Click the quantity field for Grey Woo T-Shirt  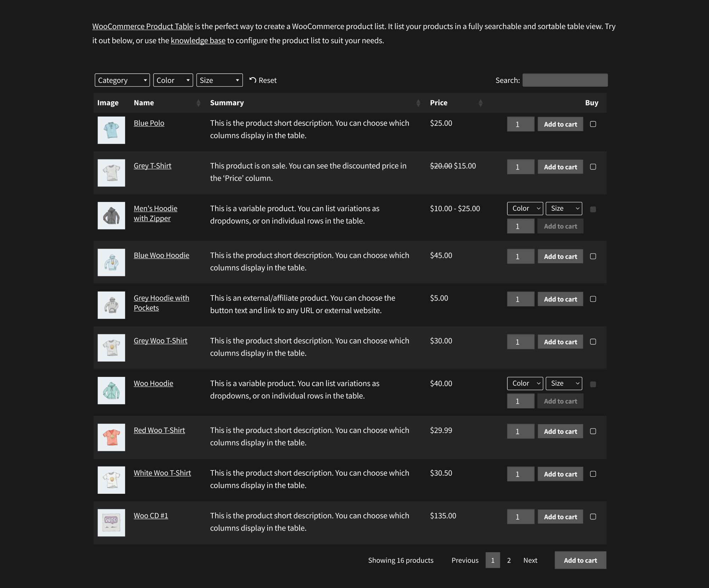coord(520,342)
